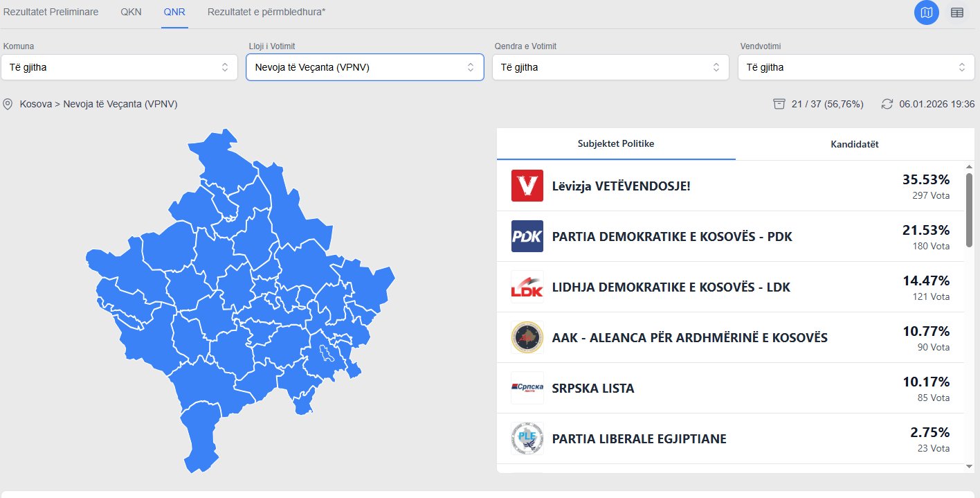
Task: Open the Lloji i Votimit dropdown
Action: [365, 67]
